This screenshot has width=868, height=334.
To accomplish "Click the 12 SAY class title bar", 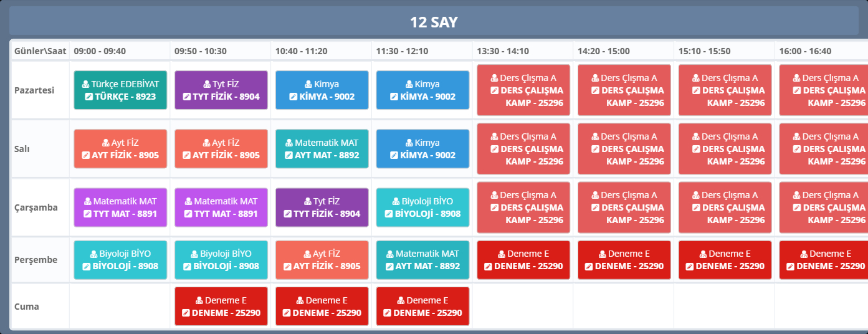I will coord(434,22).
